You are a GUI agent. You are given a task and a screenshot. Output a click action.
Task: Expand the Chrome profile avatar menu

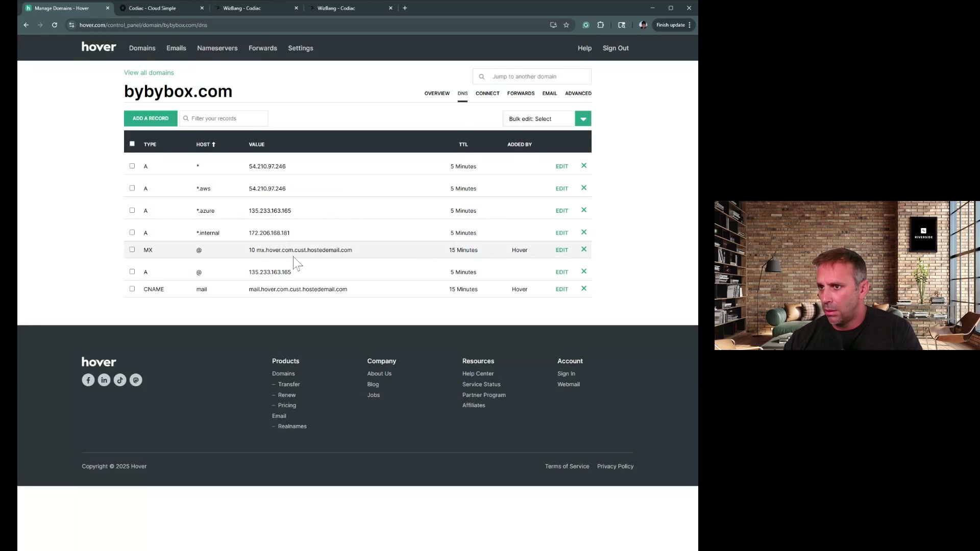pos(643,24)
